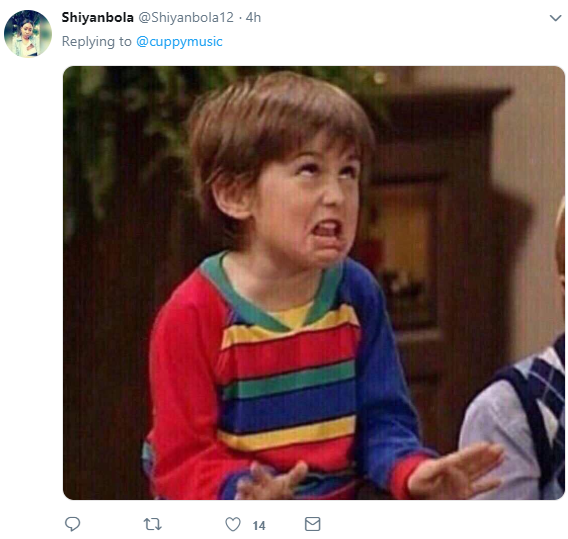Like the tweet with the heart icon
The height and width of the screenshot is (539, 568).
[x=233, y=524]
